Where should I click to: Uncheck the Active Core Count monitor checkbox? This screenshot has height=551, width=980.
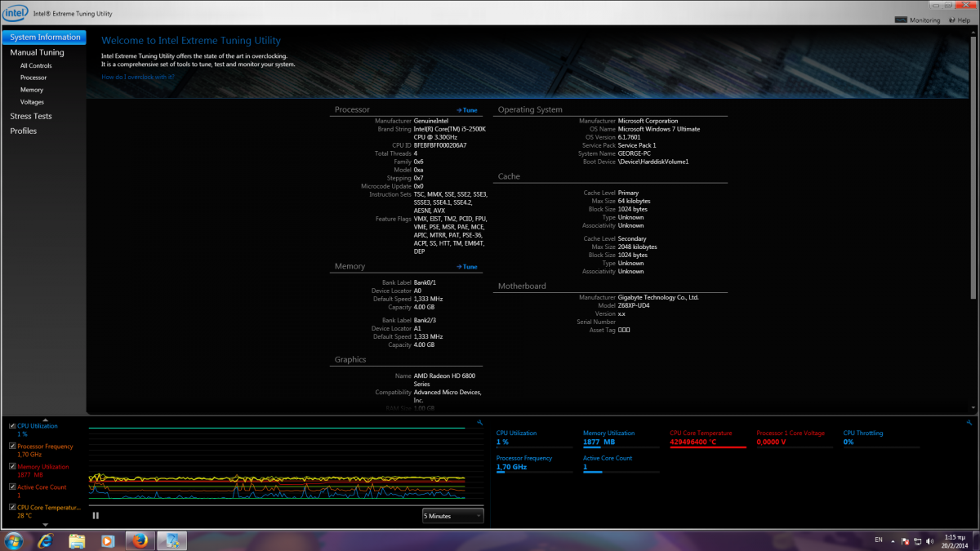[12, 487]
